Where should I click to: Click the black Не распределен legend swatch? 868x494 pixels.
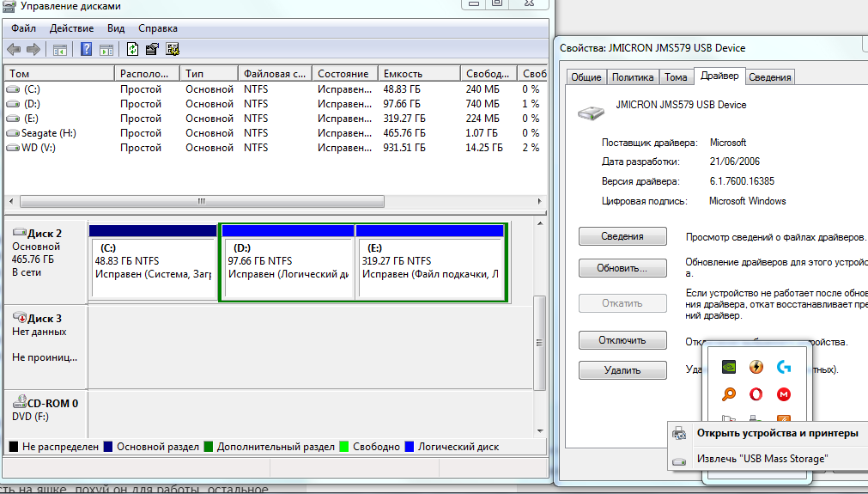coord(13,447)
